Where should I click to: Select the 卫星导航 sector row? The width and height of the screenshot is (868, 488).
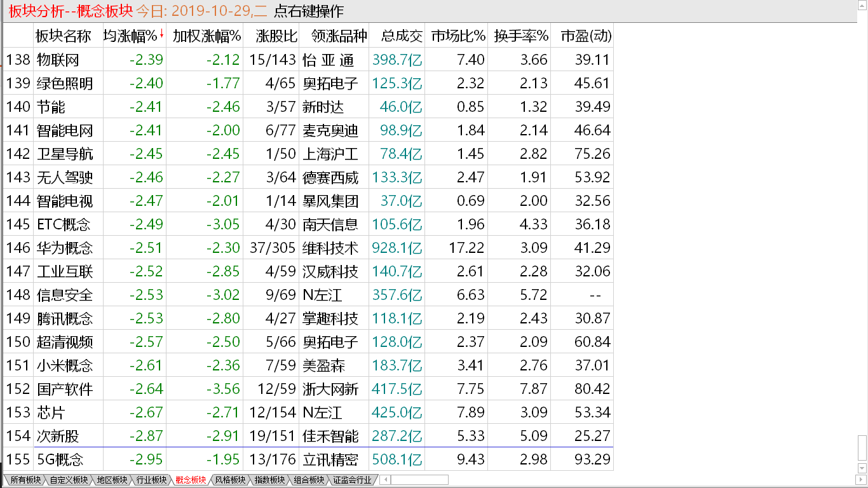pos(308,154)
